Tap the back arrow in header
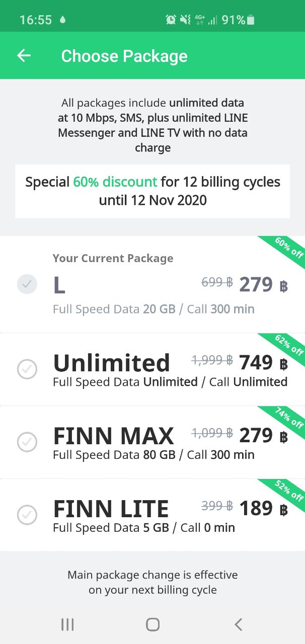The image size is (305, 644). tap(24, 55)
